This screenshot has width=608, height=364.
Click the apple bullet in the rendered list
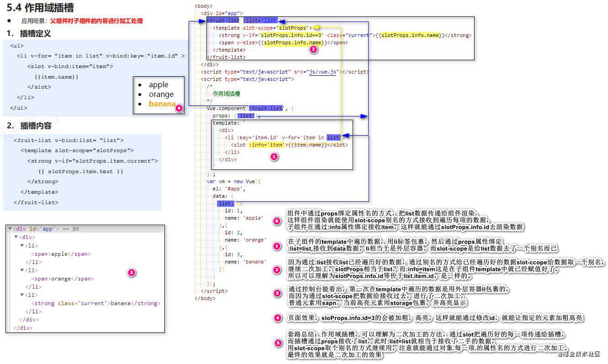(x=159, y=84)
